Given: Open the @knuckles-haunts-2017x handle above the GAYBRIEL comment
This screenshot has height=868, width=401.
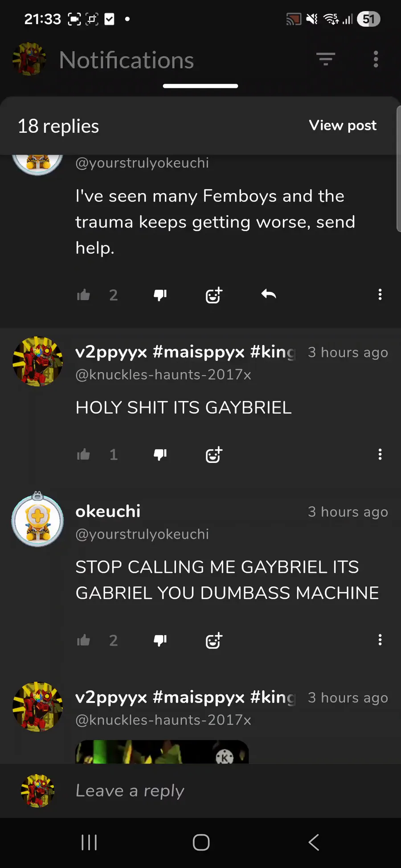Looking at the screenshot, I should (x=163, y=375).
